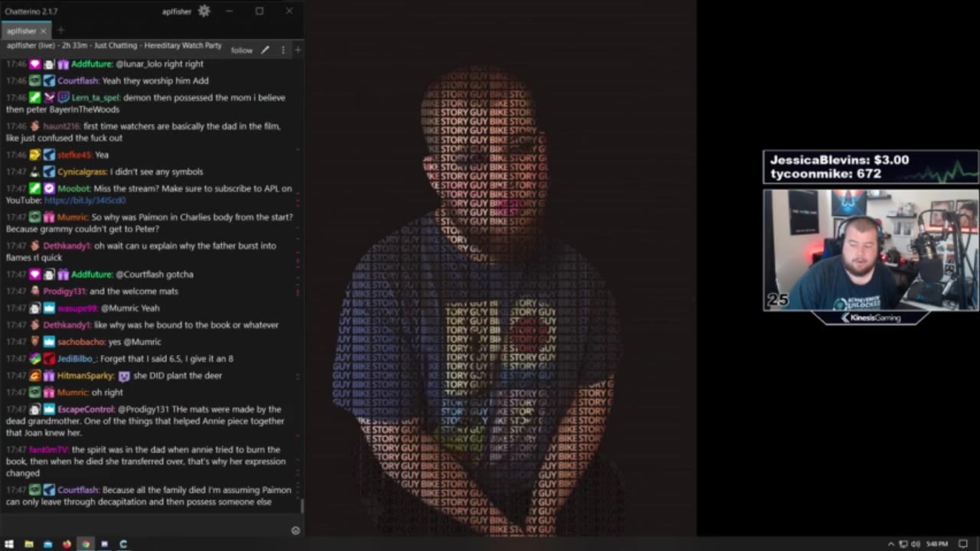Click username sachobacho in chat
The height and width of the screenshot is (551, 980).
(82, 342)
